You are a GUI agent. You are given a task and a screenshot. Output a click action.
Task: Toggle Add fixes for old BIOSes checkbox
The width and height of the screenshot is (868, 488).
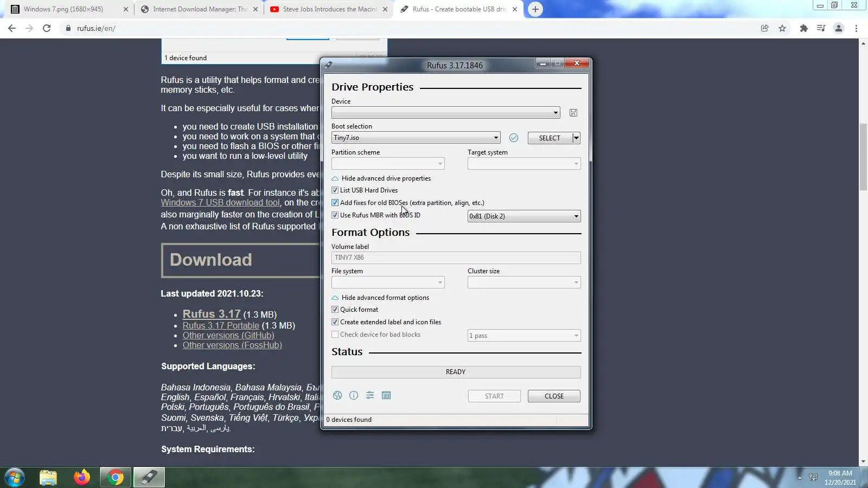tap(335, 203)
